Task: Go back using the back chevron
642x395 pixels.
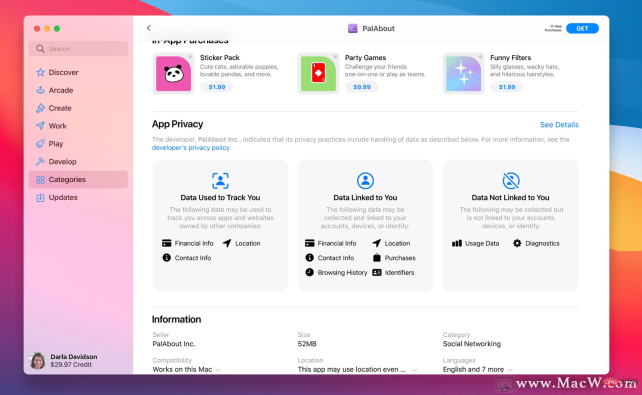Action: [x=149, y=28]
